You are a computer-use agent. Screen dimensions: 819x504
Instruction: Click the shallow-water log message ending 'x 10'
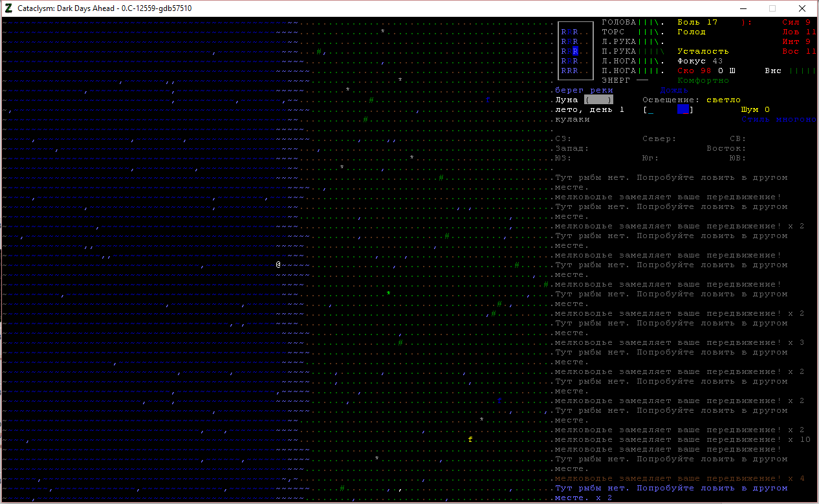pyautogui.click(x=682, y=439)
